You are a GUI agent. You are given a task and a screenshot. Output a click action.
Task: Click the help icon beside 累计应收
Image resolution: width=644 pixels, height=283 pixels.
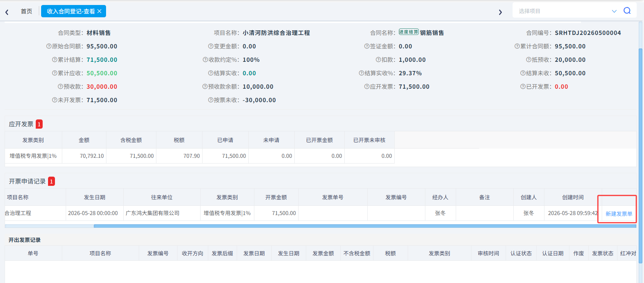55,73
